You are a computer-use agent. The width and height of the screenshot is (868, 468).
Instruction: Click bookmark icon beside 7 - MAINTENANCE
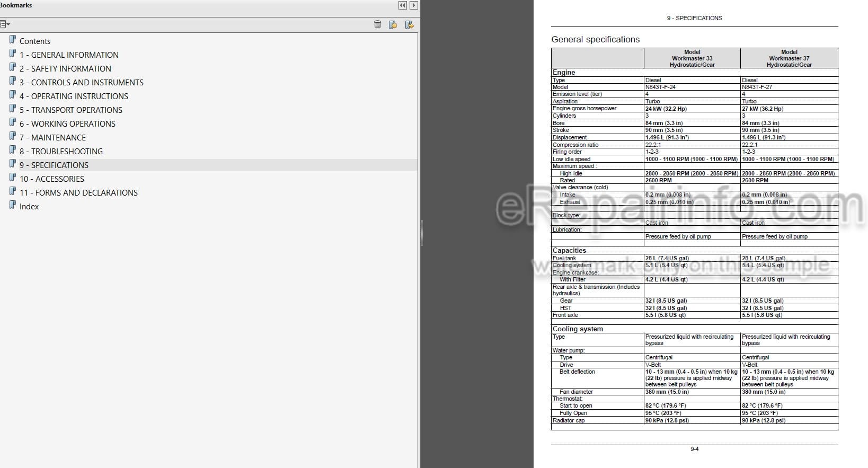pyautogui.click(x=13, y=136)
